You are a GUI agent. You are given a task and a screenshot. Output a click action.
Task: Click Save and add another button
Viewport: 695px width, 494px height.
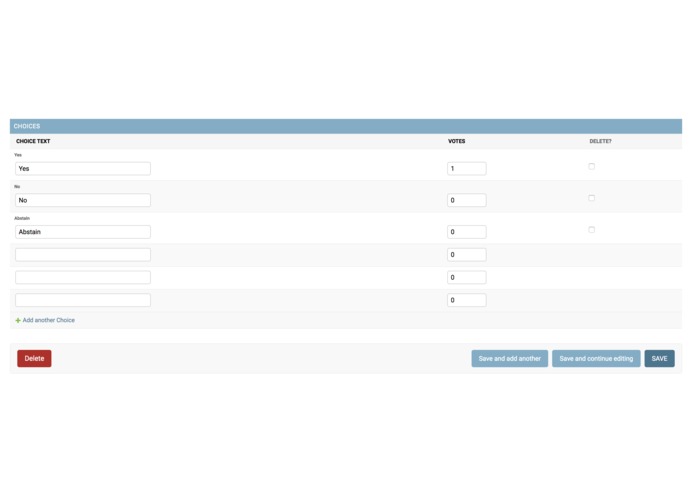[510, 358]
